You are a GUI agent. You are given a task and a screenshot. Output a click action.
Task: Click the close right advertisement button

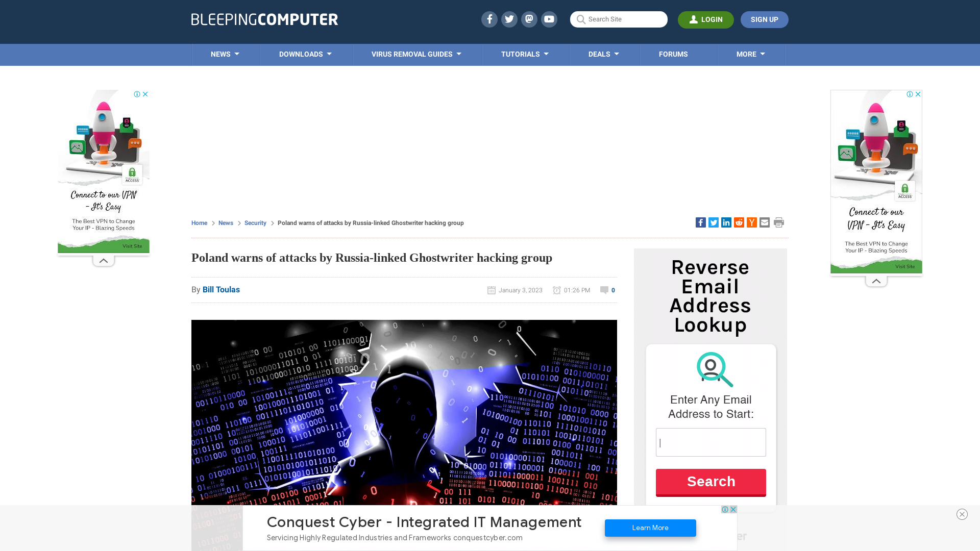pos(919,94)
